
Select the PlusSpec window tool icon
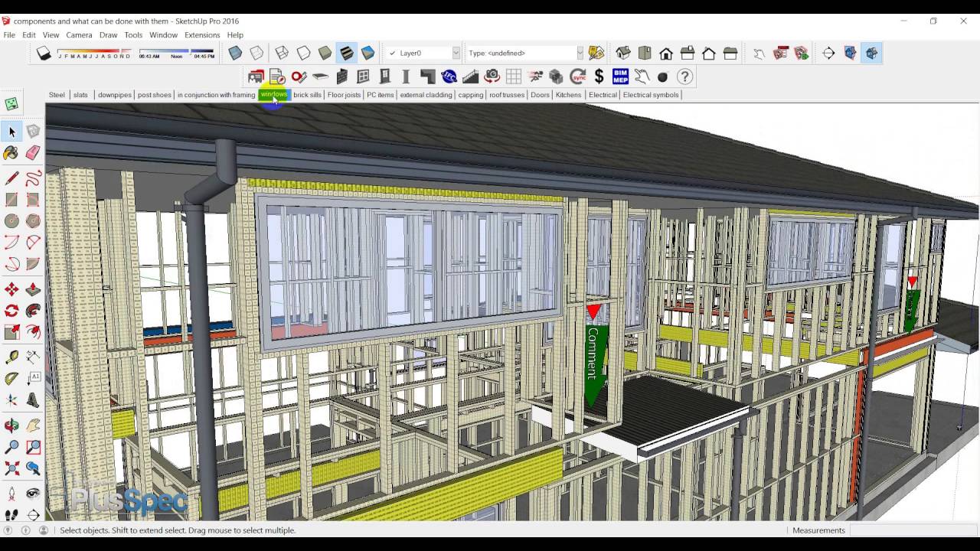[363, 77]
